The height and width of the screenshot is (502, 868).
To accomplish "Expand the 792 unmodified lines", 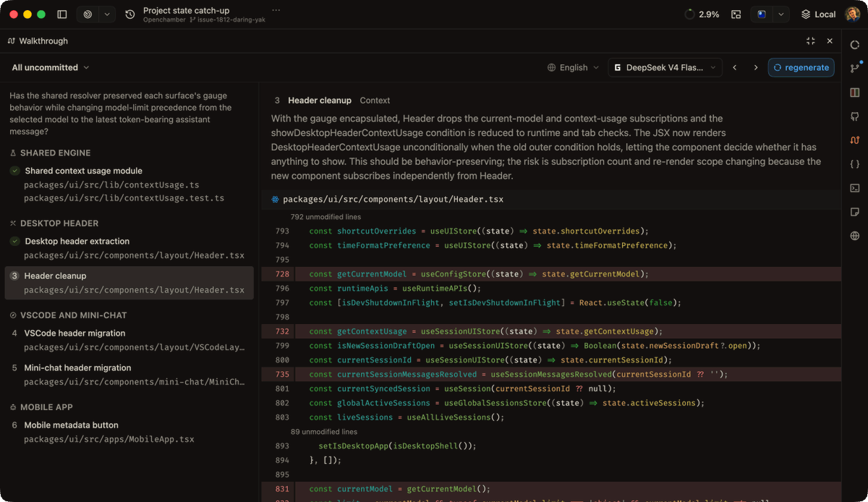I will click(x=325, y=217).
